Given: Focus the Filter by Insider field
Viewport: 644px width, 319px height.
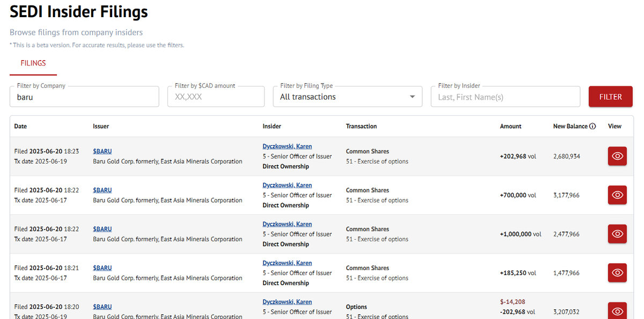Looking at the screenshot, I should click(x=506, y=97).
